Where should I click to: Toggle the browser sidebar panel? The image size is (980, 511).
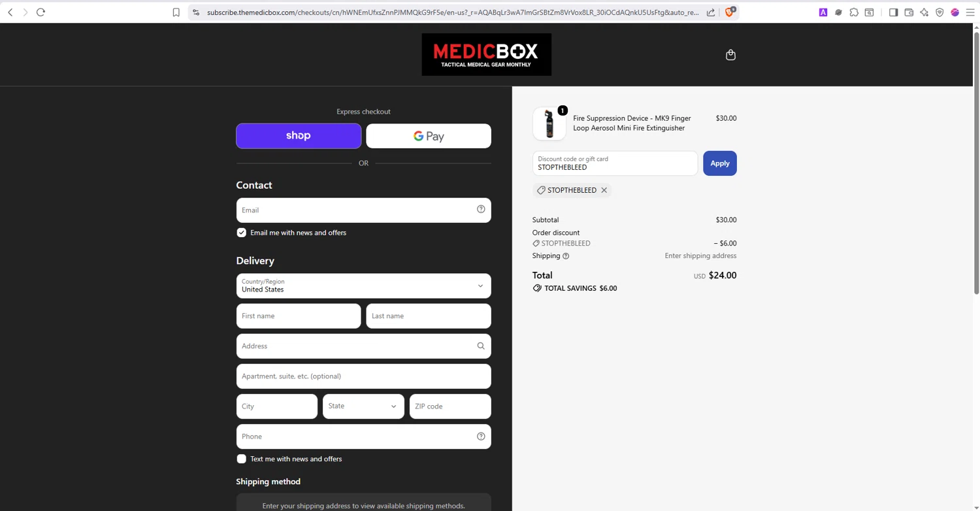pos(893,12)
